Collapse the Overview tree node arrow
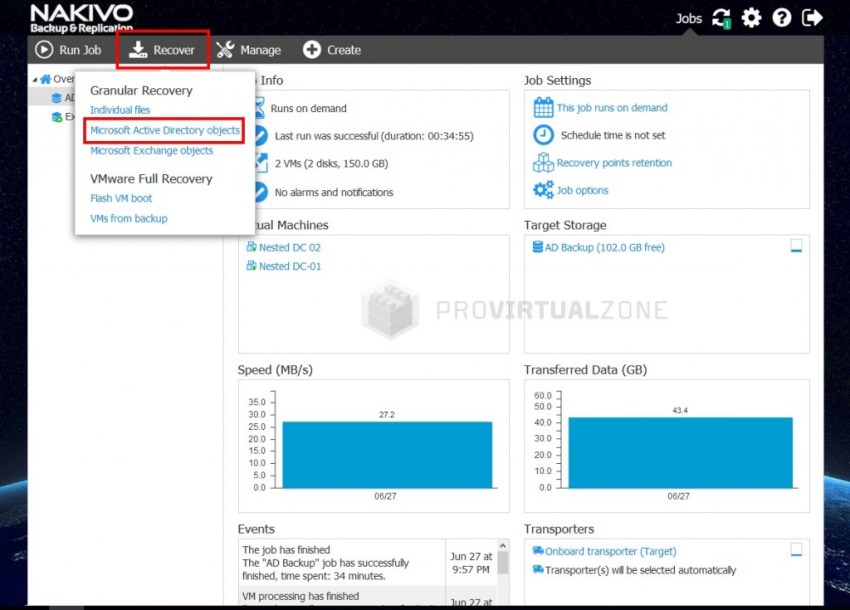This screenshot has width=850, height=610. pyautogui.click(x=35, y=80)
